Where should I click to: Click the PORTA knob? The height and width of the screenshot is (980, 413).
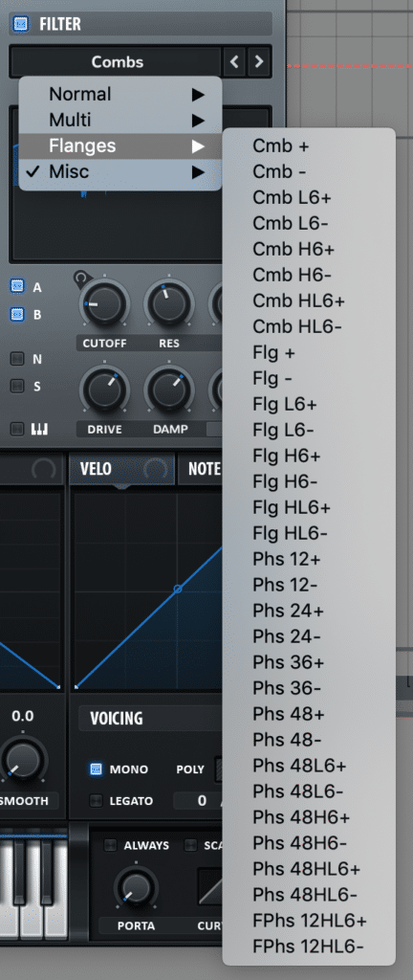[x=137, y=888]
